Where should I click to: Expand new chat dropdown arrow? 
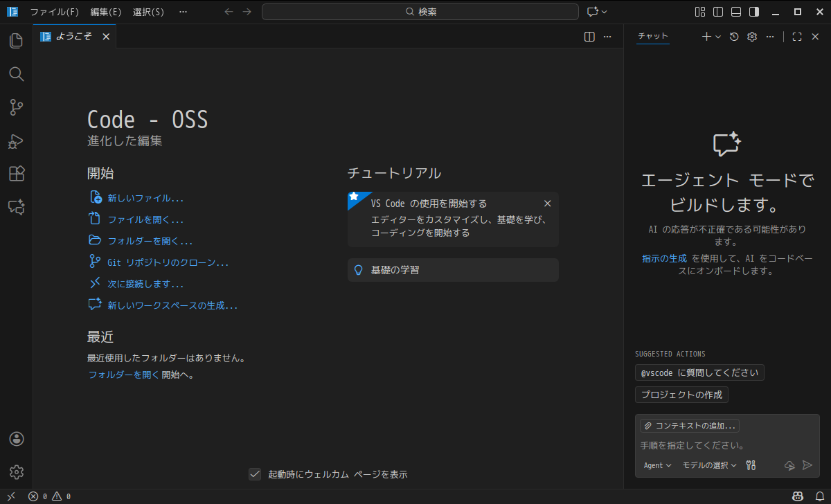click(718, 37)
